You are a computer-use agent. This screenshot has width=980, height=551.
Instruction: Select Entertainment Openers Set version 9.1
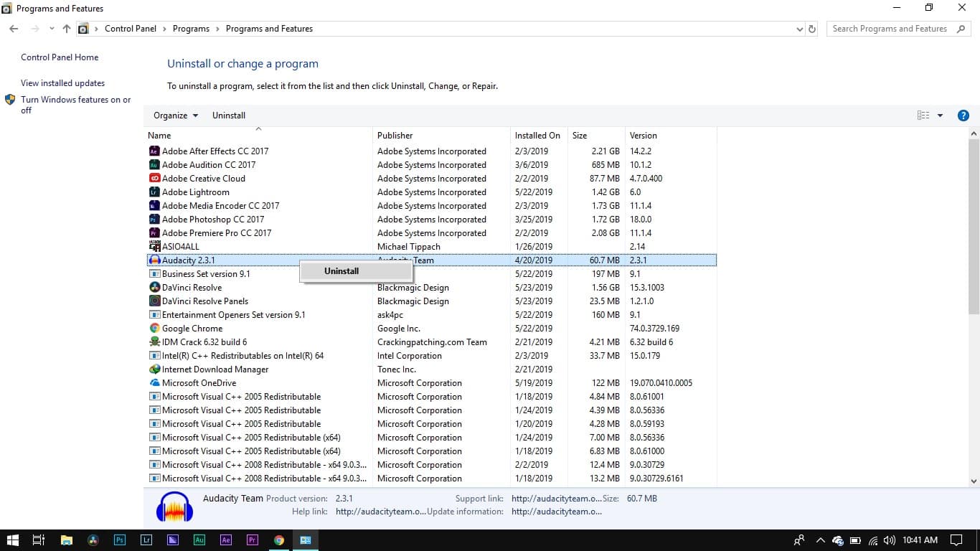point(430,315)
